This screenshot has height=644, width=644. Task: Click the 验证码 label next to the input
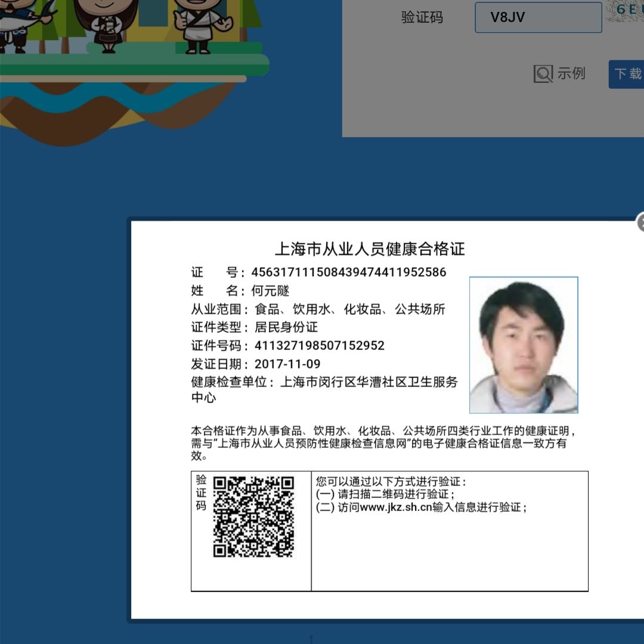click(x=422, y=17)
